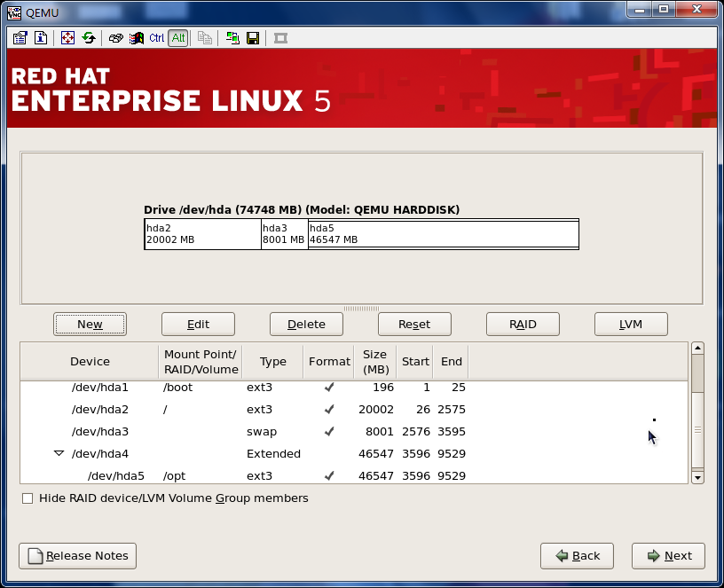Click the QEMU VNC title bar icon

click(14, 12)
